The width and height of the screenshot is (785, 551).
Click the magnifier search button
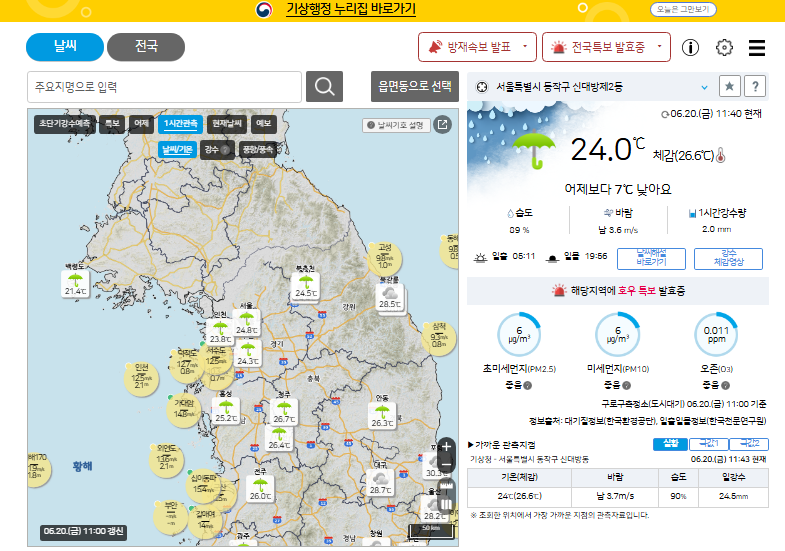pyautogui.click(x=324, y=87)
